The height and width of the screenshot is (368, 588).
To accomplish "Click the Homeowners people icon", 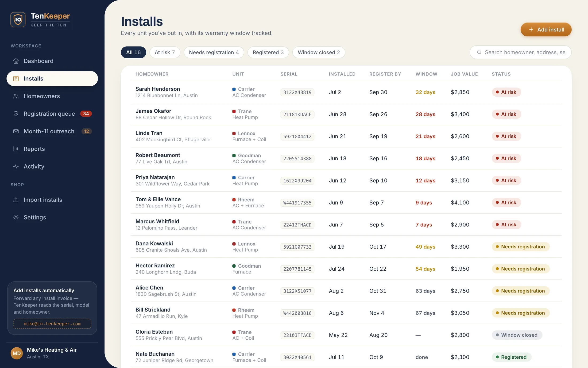I will click(16, 96).
